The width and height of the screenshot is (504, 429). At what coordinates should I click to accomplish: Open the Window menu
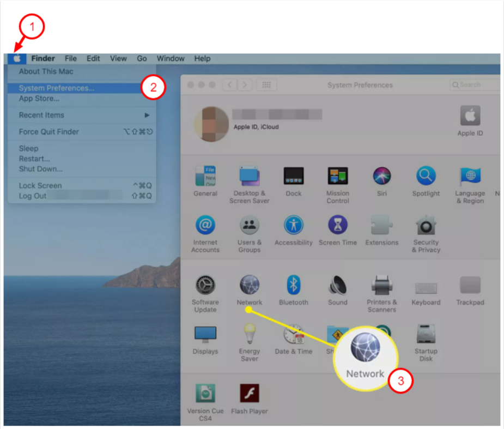click(171, 58)
